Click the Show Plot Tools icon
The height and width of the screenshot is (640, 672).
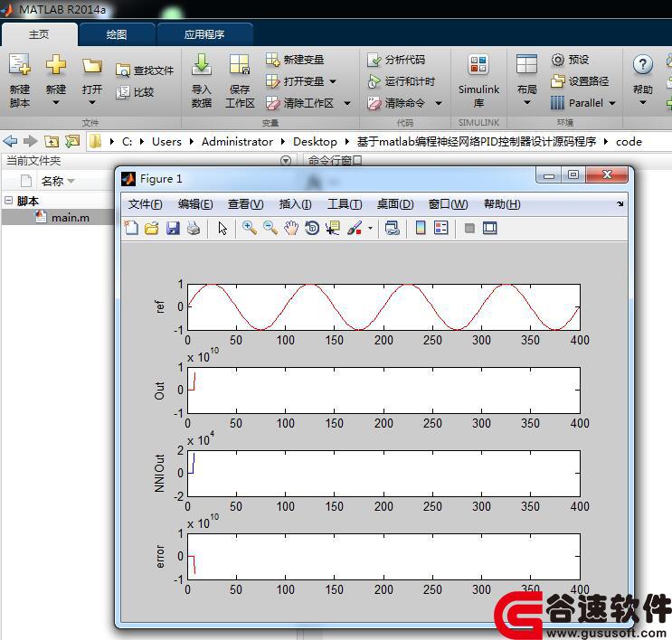click(490, 228)
